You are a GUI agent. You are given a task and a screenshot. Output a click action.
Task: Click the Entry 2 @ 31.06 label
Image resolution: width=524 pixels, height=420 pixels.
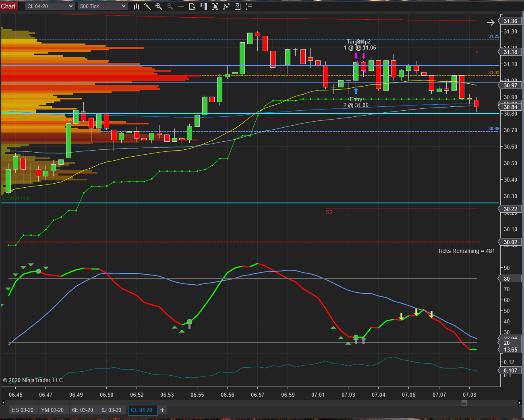coord(356,102)
